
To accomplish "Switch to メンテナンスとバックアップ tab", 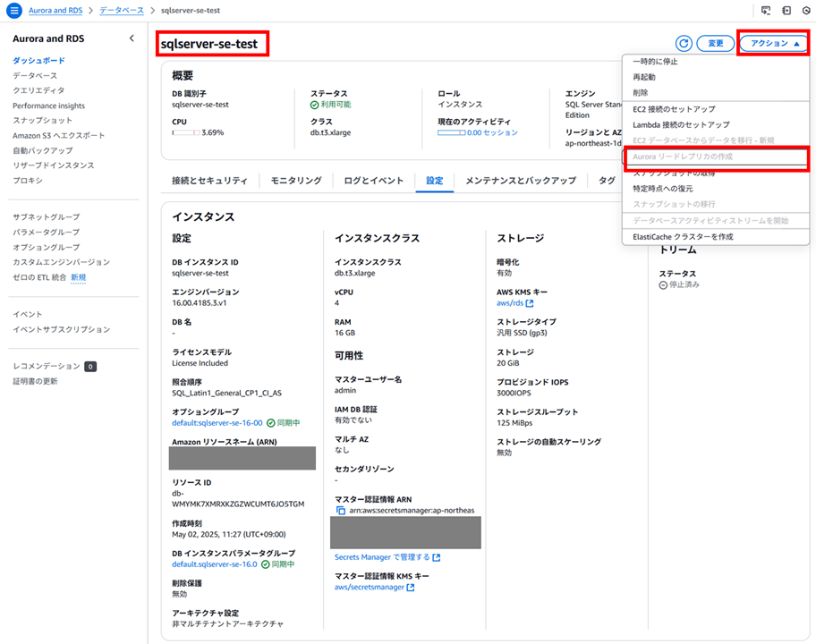I will pyautogui.click(x=521, y=181).
